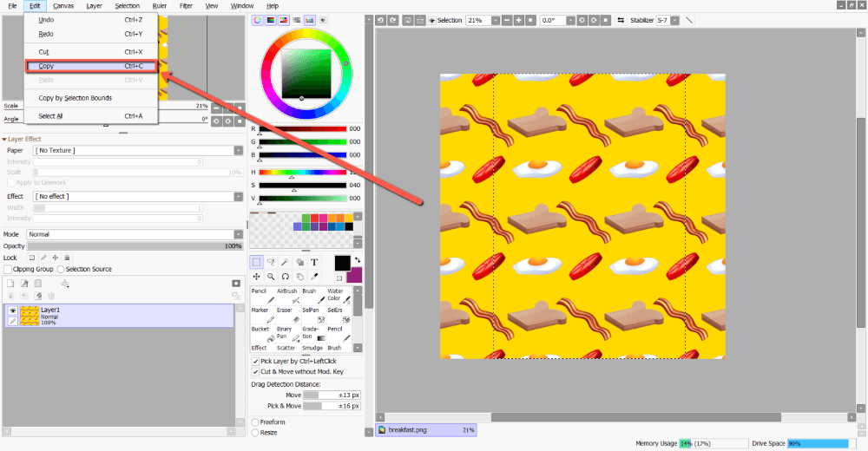
Task: Select the Lasso tool
Action: [271, 262]
